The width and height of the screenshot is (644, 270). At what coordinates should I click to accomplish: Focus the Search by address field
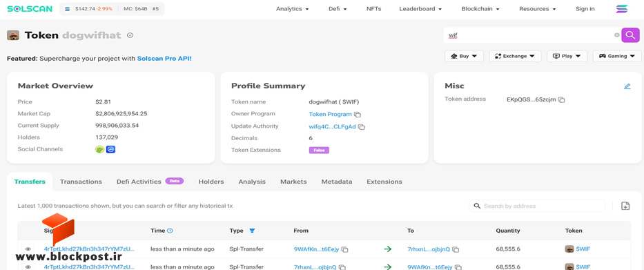pyautogui.click(x=537, y=206)
